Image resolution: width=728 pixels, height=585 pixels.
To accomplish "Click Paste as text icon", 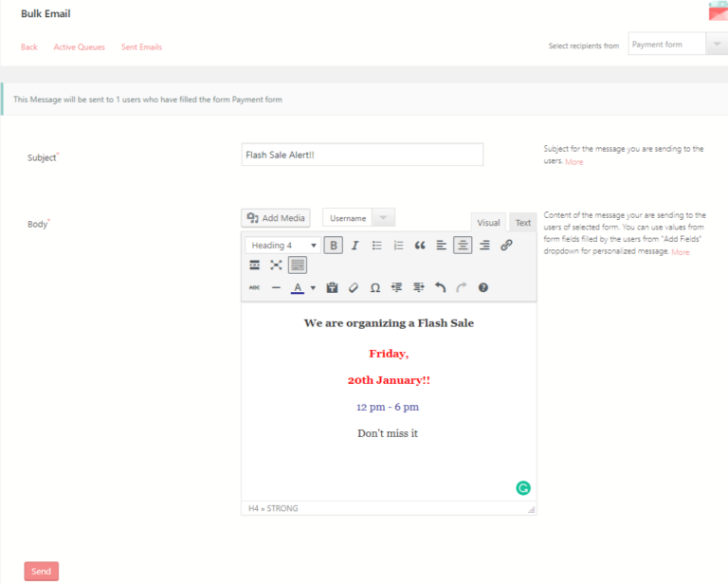I will pos(332,288).
